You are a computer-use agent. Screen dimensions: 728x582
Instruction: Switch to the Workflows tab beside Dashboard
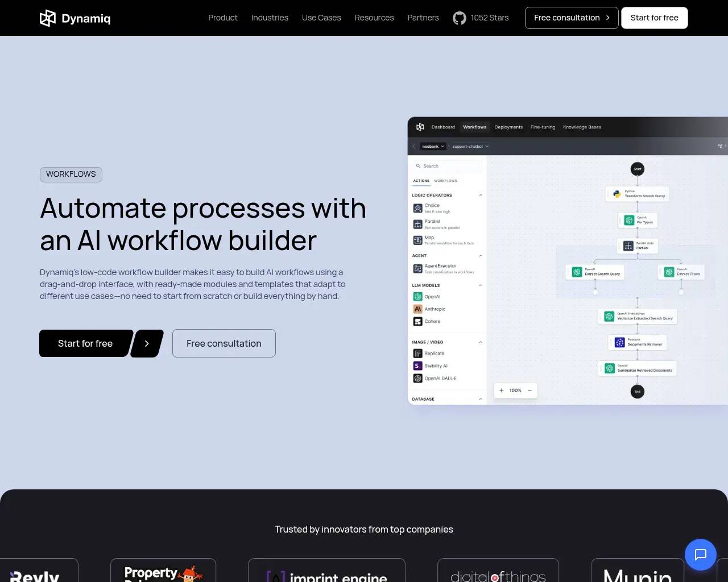click(474, 127)
